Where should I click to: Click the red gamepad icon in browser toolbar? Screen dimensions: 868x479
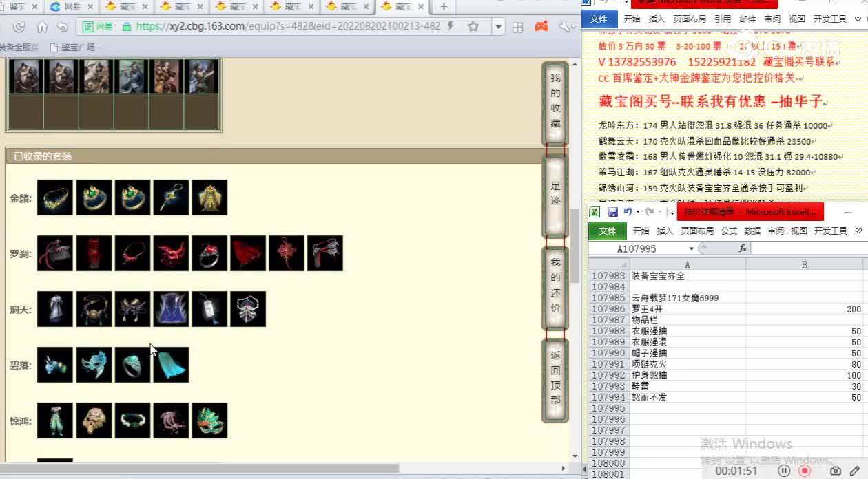[x=541, y=27]
